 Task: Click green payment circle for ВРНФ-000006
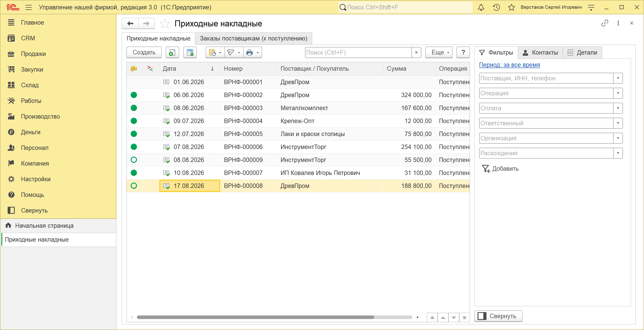coord(134,147)
